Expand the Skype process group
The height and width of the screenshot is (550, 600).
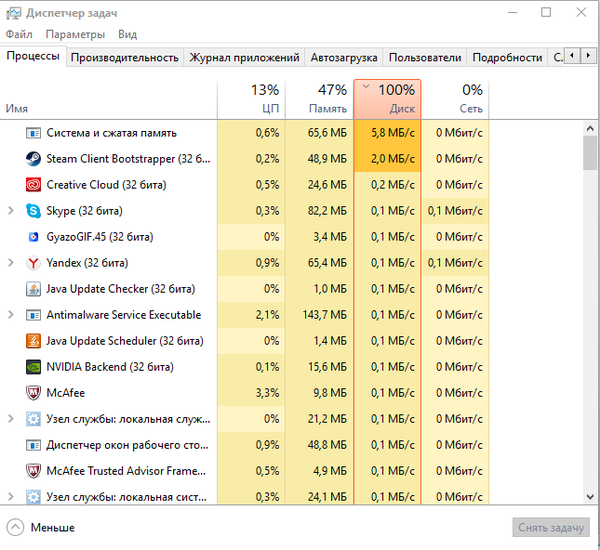pos(11,211)
